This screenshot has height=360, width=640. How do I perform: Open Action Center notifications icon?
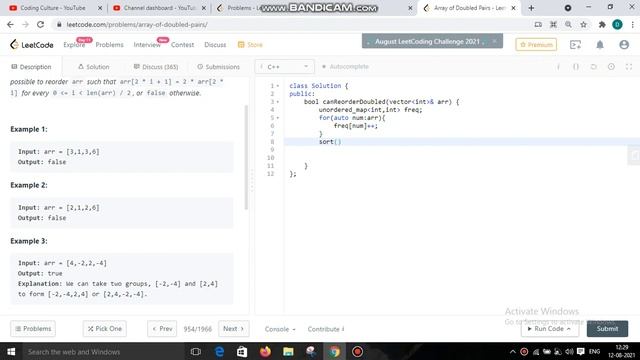581,351
